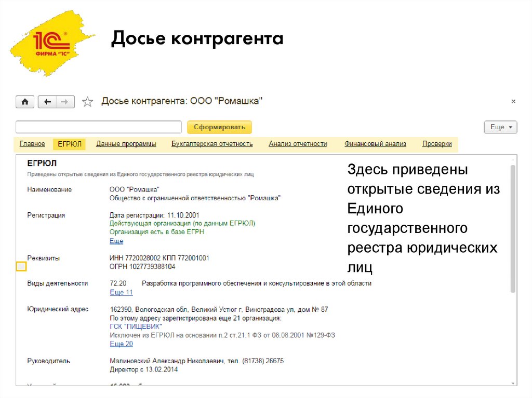532x398 pixels.
Task: Go forward with the right arrow button
Action: click(x=65, y=102)
